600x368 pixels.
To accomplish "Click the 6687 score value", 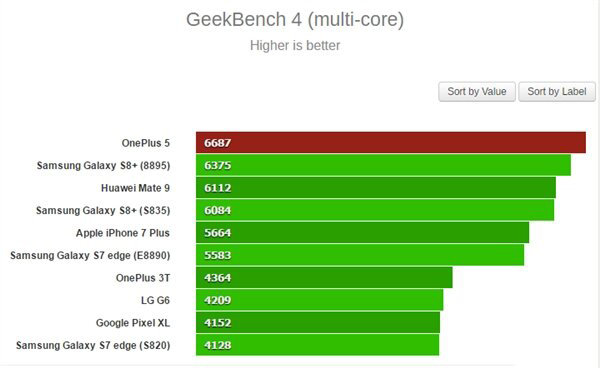I will coord(217,143).
